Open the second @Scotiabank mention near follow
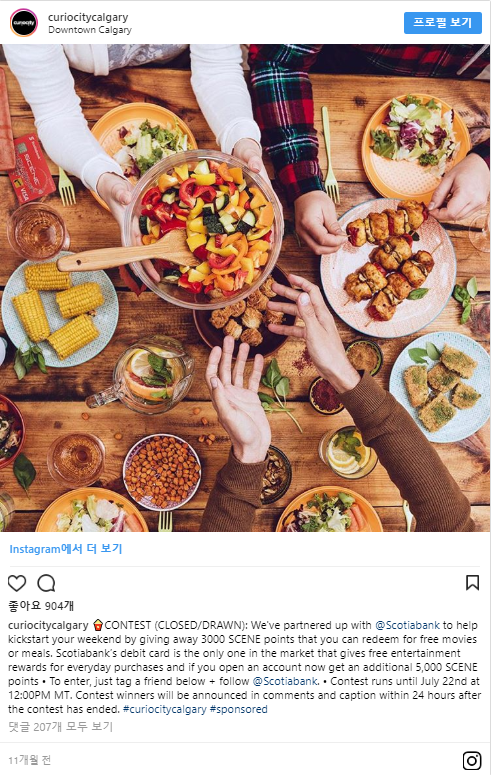This screenshot has width=491, height=775. pyautogui.click(x=285, y=681)
